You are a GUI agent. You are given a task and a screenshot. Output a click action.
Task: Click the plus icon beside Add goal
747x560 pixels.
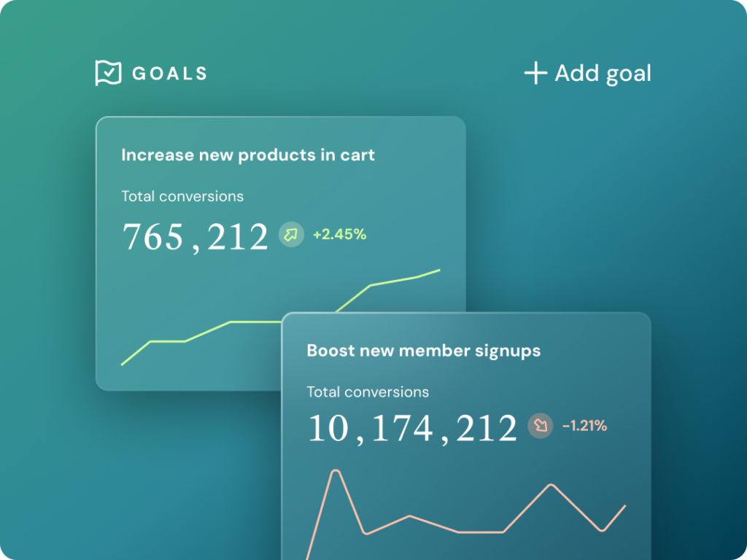coord(535,73)
